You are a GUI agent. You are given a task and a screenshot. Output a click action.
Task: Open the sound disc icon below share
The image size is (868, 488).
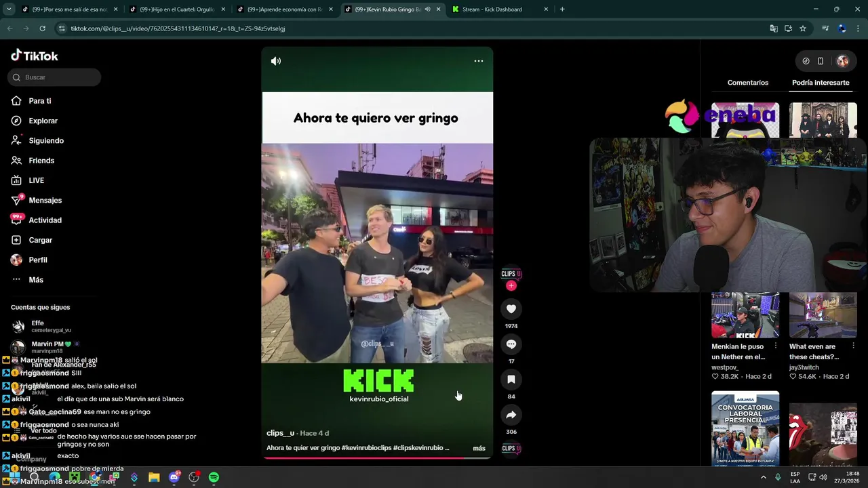click(x=511, y=449)
